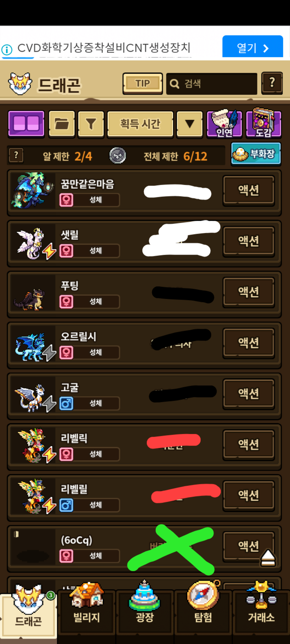Open the 도감 encyclopedia book
290x644 pixels.
(264, 123)
